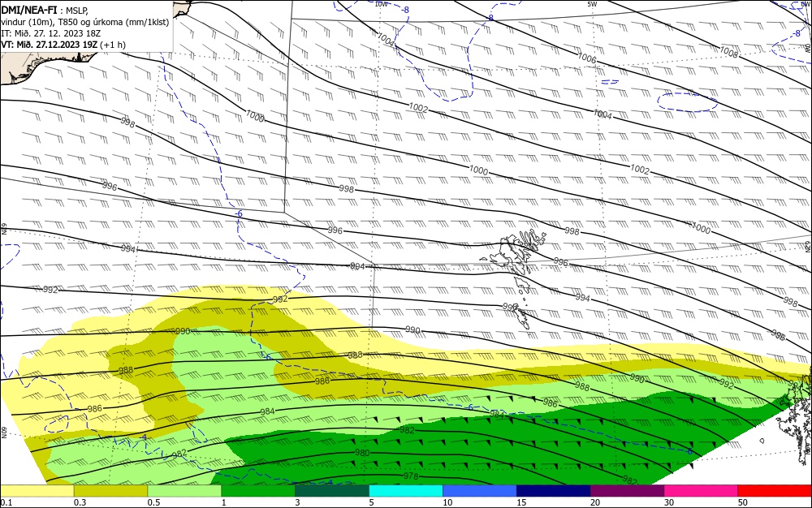Screen dimensions: 812x508
Task: Click the legend value "0.3"
Action: pos(80,502)
